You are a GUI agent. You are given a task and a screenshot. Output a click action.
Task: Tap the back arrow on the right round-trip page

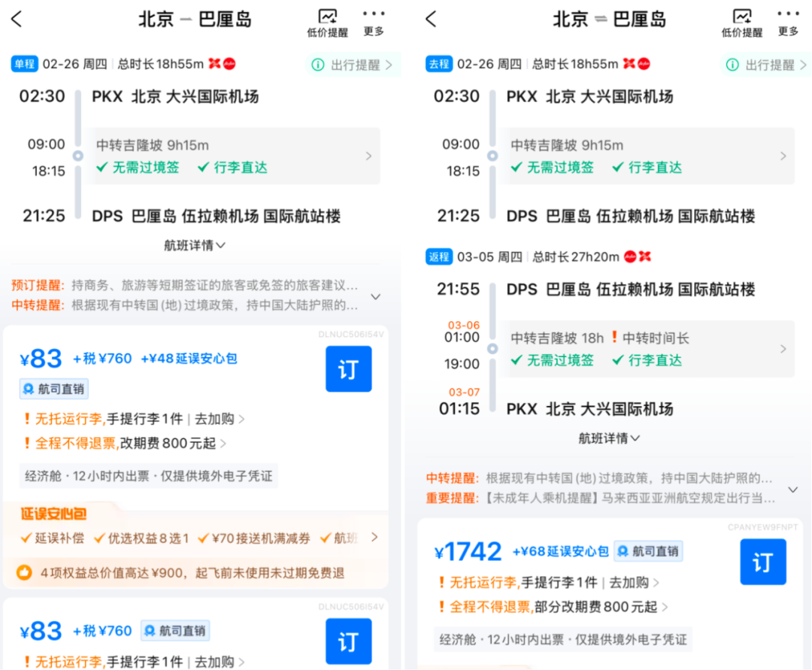429,19
